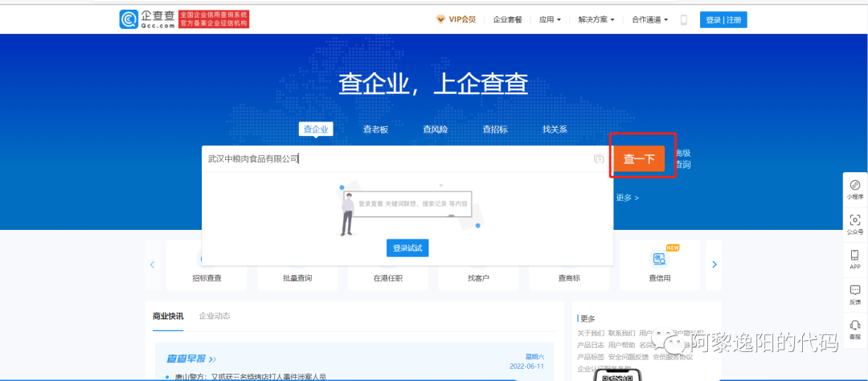Open the 唐山警方 news headline
Screen dimensions: 868x381
[249, 377]
